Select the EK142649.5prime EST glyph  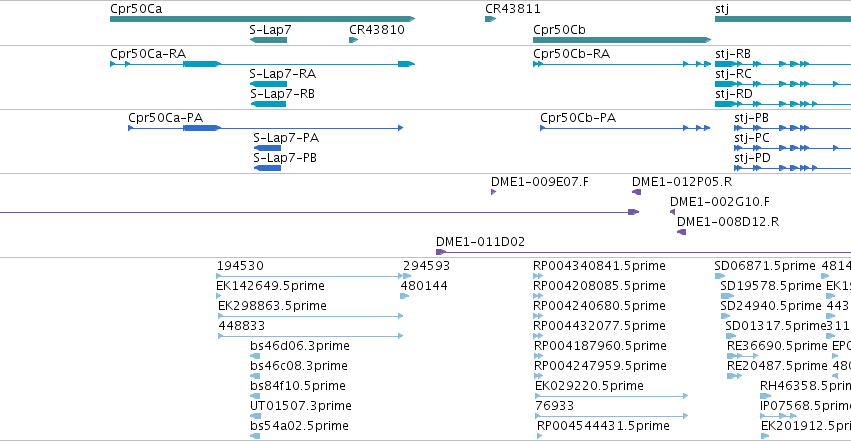click(x=219, y=296)
